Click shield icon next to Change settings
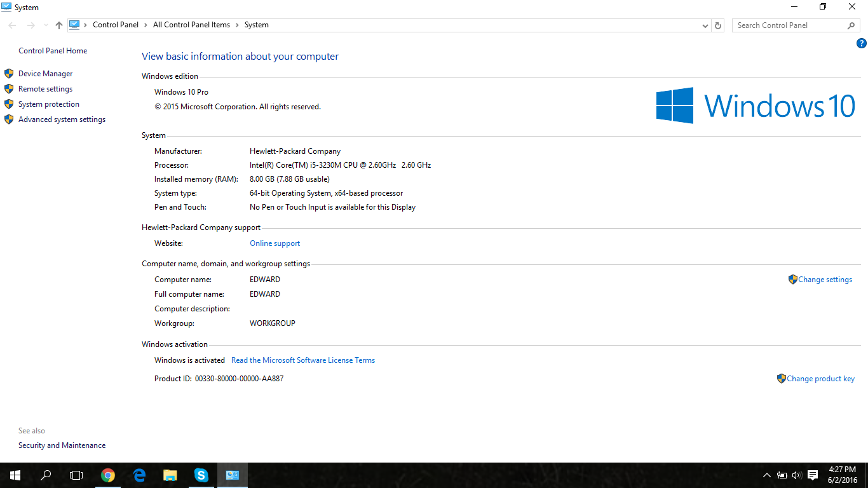Viewport: 868px width, 488px height. tap(792, 279)
